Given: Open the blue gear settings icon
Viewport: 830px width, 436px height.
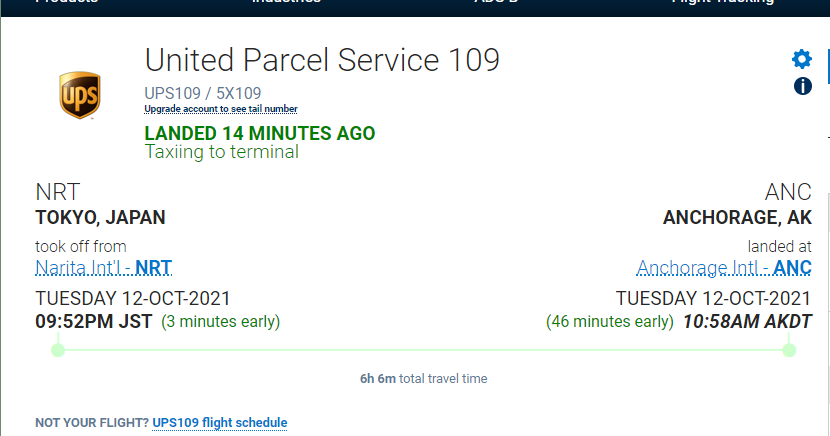Looking at the screenshot, I should pyautogui.click(x=802, y=59).
